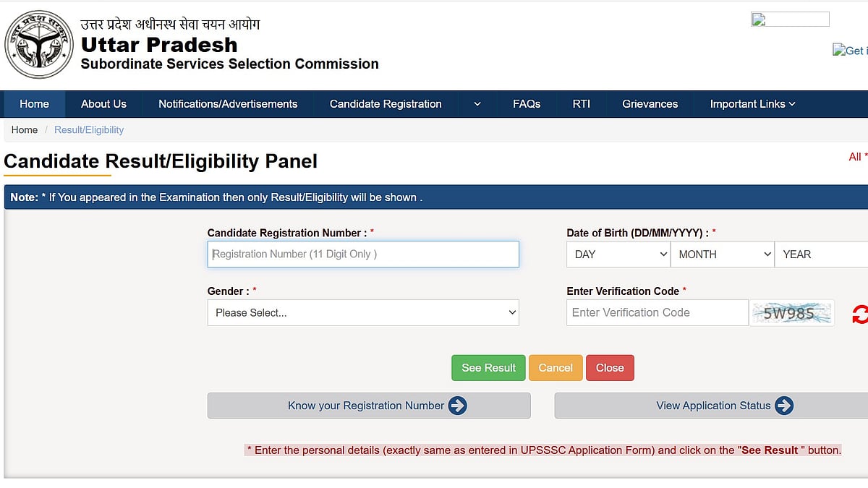Click the captcha image showing 5W985

792,312
